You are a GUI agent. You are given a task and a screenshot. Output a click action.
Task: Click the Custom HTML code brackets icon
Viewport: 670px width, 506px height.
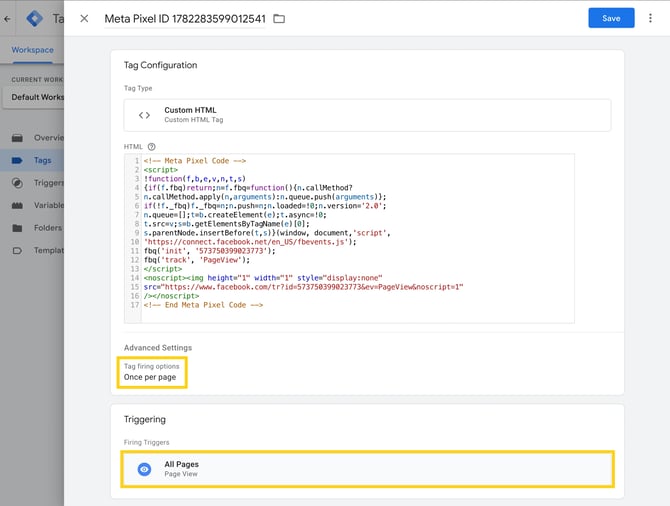[144, 115]
